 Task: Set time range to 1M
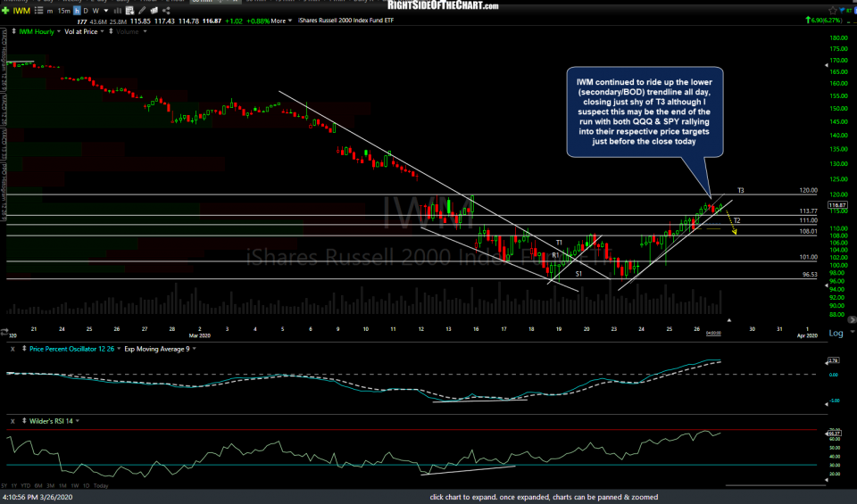[62, 486]
